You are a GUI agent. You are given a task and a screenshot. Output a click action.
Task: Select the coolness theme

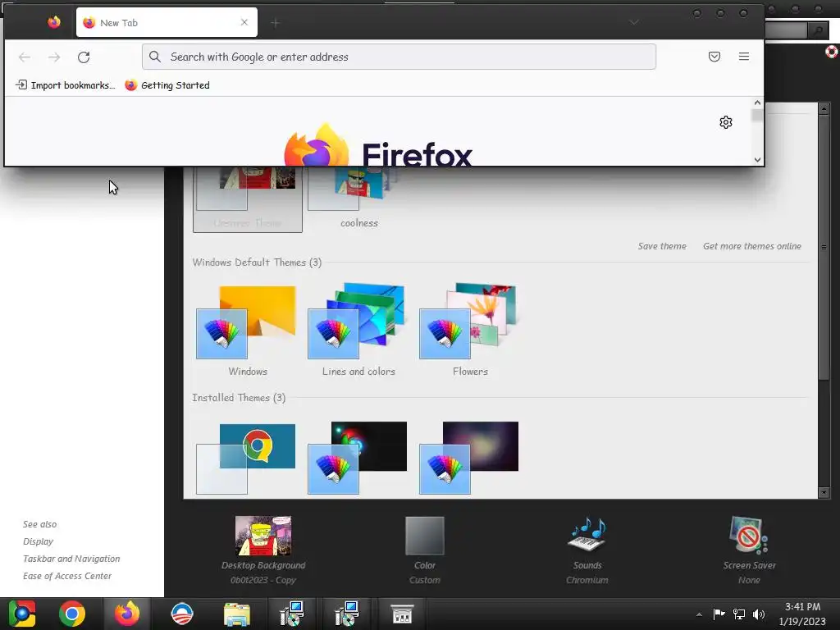[359, 199]
